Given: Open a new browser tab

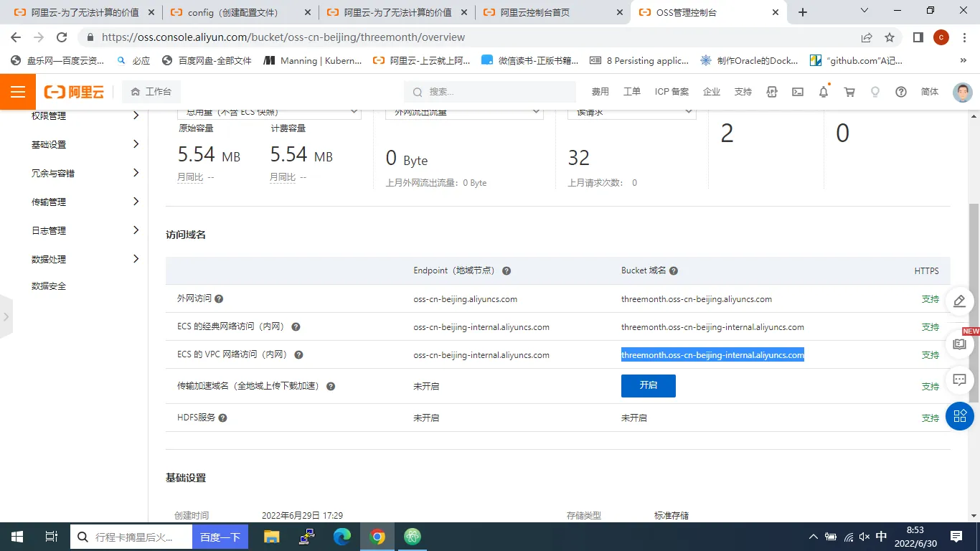Looking at the screenshot, I should (x=803, y=12).
